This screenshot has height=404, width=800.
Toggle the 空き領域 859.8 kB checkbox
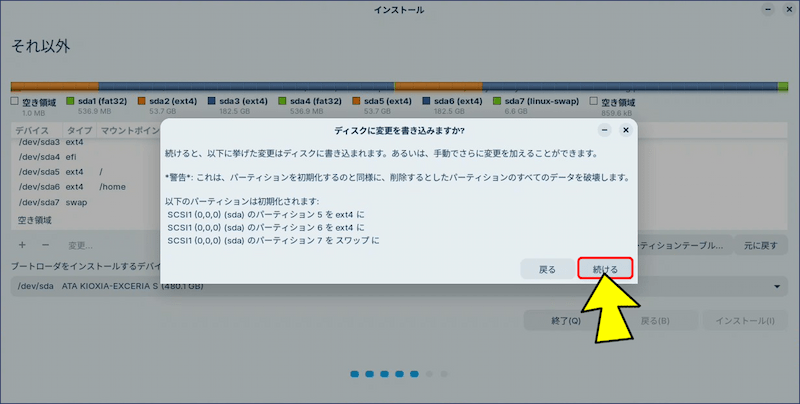pos(594,101)
